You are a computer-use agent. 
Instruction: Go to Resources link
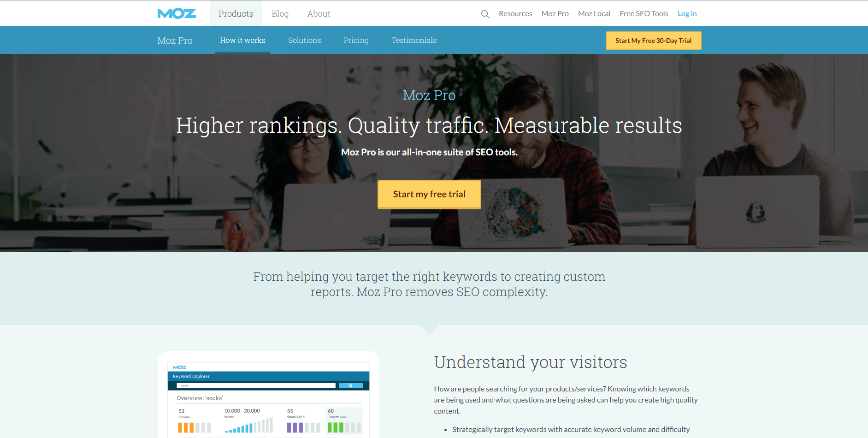[515, 14]
